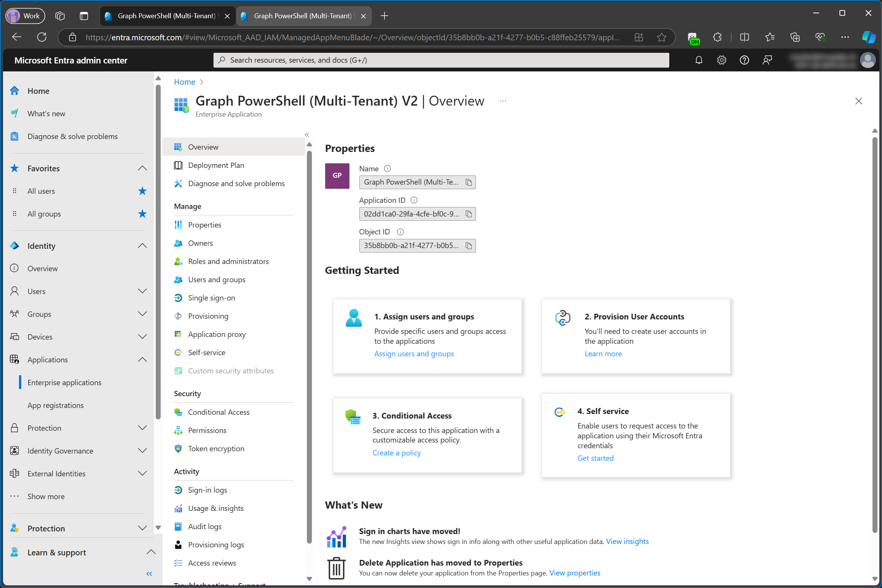This screenshot has width=882, height=588.
Task: Collapse the Favorites section
Action: pos(142,168)
